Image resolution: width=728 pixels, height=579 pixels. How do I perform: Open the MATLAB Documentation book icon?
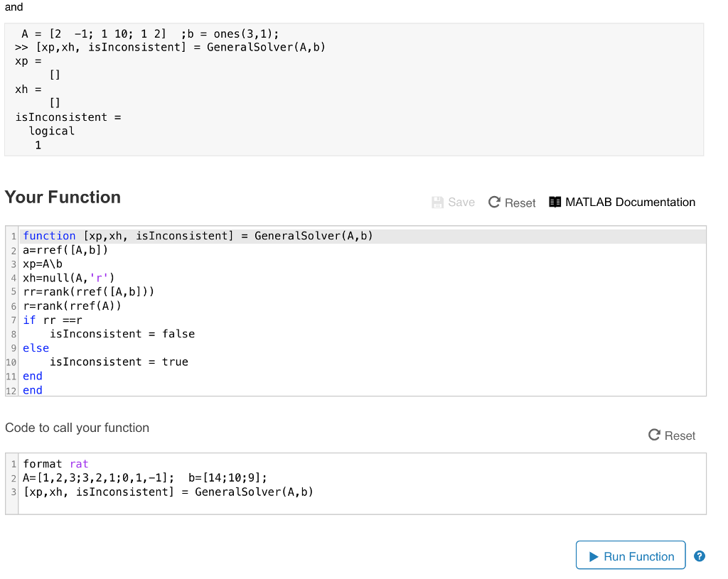(555, 202)
